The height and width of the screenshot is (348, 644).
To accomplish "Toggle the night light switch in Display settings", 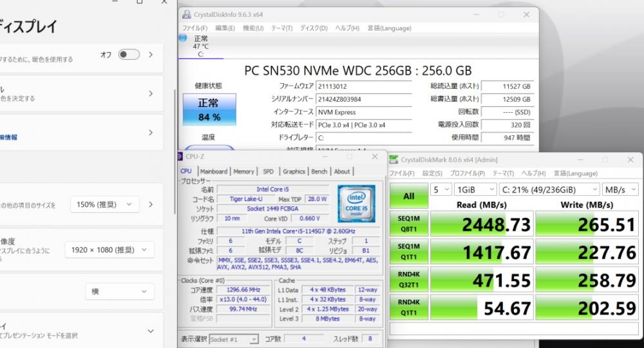I will point(129,55).
